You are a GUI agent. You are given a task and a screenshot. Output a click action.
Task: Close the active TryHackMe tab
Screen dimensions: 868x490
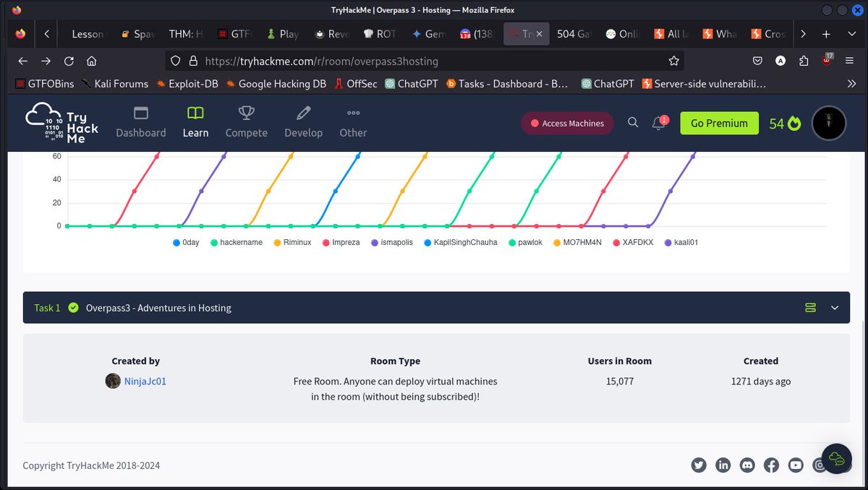coord(538,34)
